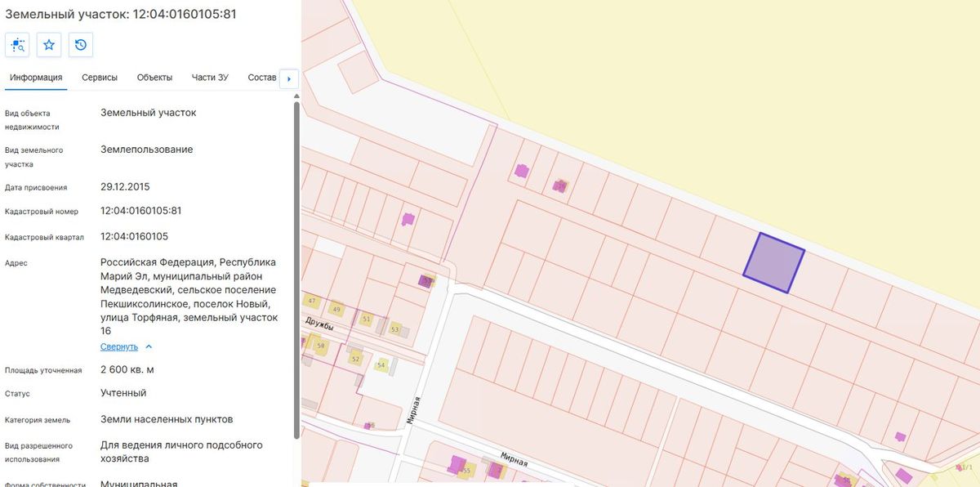Open the Состав tab
Image resolution: width=980 pixels, height=487 pixels.
point(262,78)
